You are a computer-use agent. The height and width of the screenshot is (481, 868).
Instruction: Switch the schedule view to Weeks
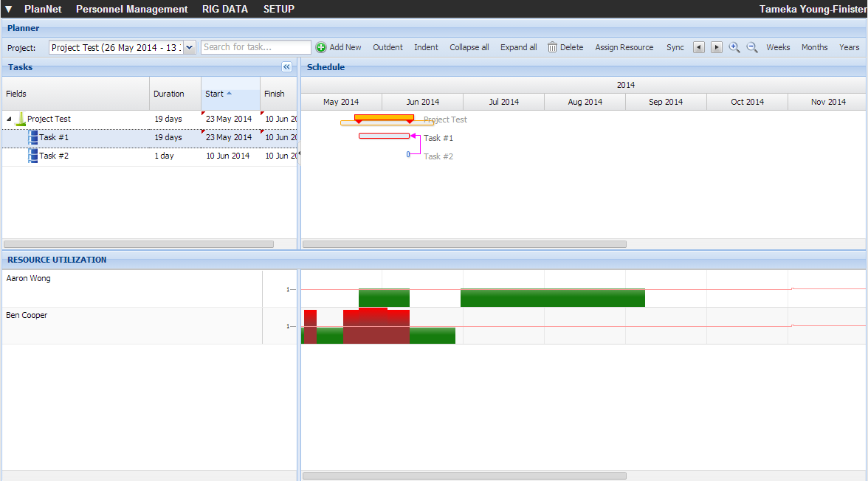pos(778,47)
